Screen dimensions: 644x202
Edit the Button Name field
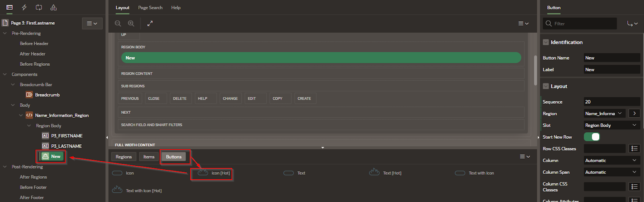point(612,58)
